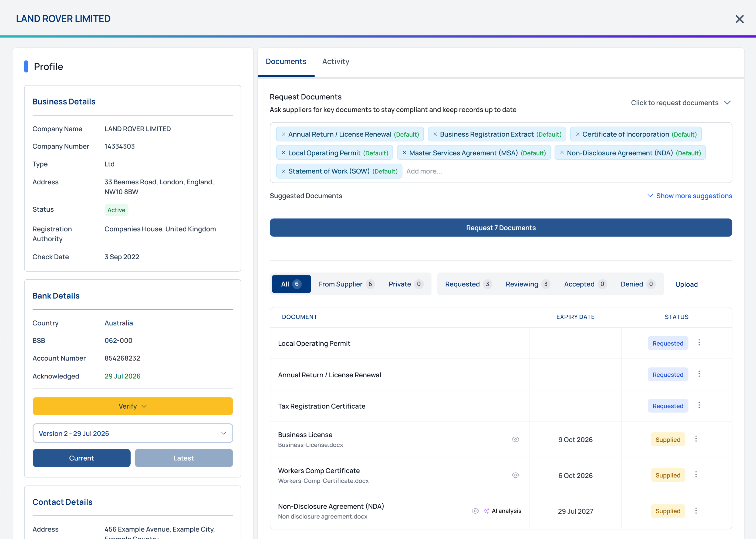This screenshot has width=756, height=539.
Task: Click the Requested badge for Annual Return row
Action: pos(668,375)
